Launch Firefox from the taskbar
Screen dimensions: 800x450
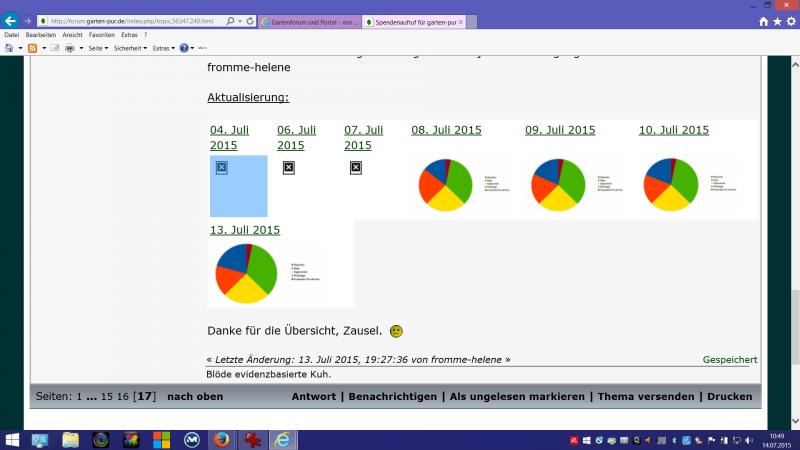pyautogui.click(x=220, y=440)
